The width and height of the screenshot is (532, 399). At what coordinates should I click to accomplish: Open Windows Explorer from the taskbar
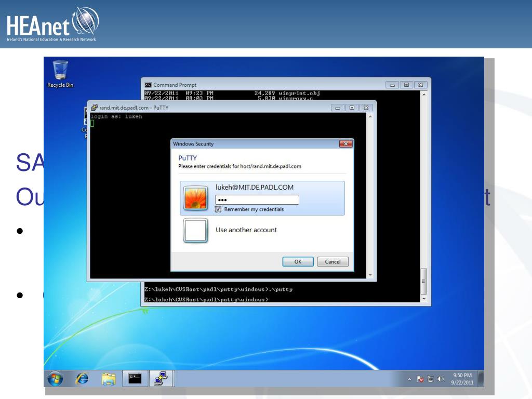click(x=109, y=379)
